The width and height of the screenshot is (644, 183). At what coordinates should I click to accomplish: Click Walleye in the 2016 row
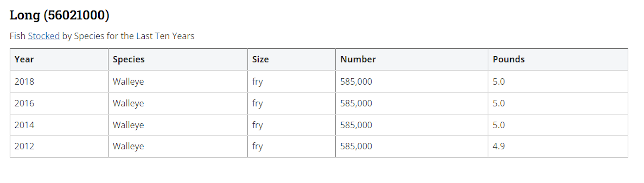[x=128, y=103]
